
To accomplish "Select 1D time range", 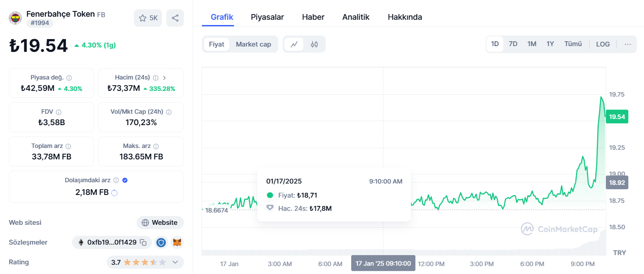I will 495,44.
